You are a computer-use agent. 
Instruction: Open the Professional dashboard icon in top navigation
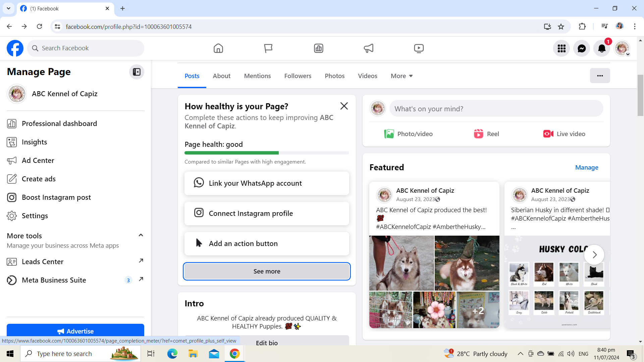click(x=318, y=48)
